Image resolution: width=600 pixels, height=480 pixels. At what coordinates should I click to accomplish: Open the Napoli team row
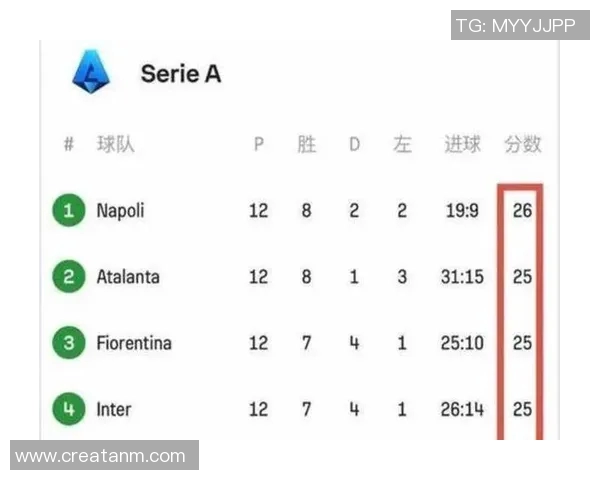[120, 211]
